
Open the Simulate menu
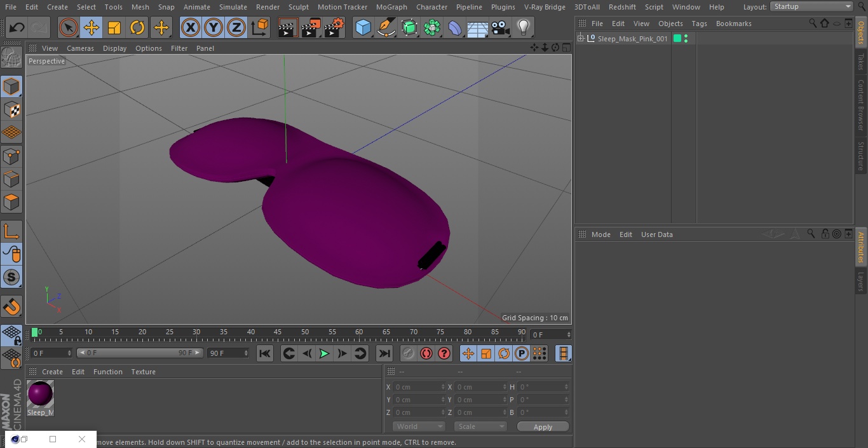(x=233, y=7)
